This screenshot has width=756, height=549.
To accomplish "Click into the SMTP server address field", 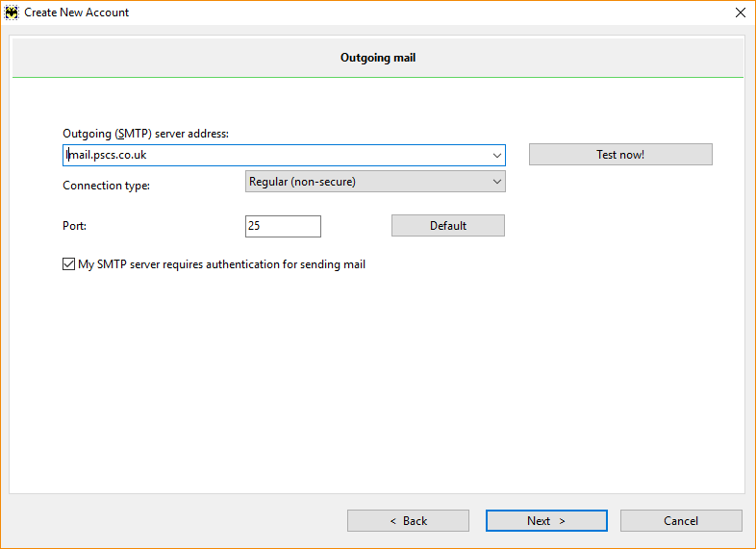I will click(276, 155).
